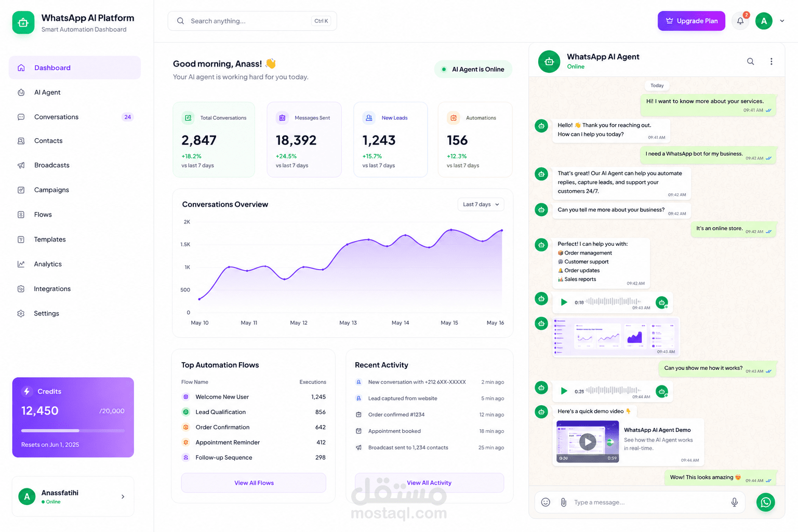Click the Upgrade Plan button
This screenshot has height=532, width=798.
point(691,21)
